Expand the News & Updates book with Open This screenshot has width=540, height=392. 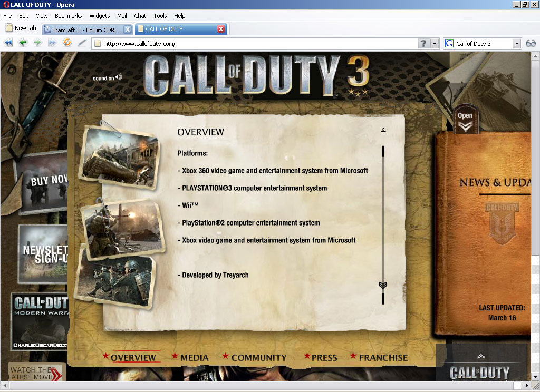coord(465,121)
